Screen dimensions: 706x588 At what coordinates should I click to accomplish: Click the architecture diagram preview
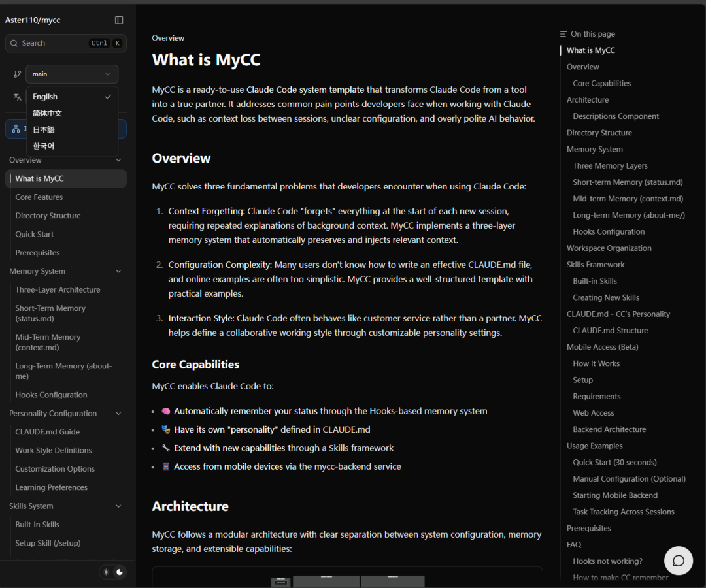(x=347, y=578)
